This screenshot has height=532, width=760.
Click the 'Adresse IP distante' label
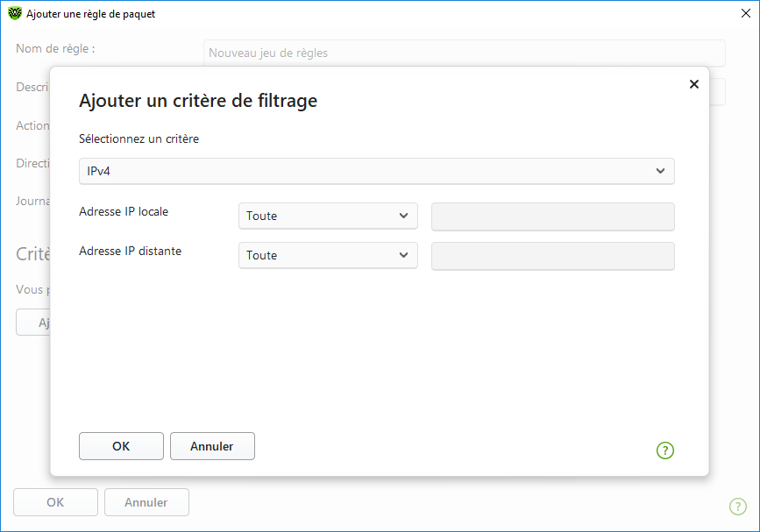[x=129, y=251]
